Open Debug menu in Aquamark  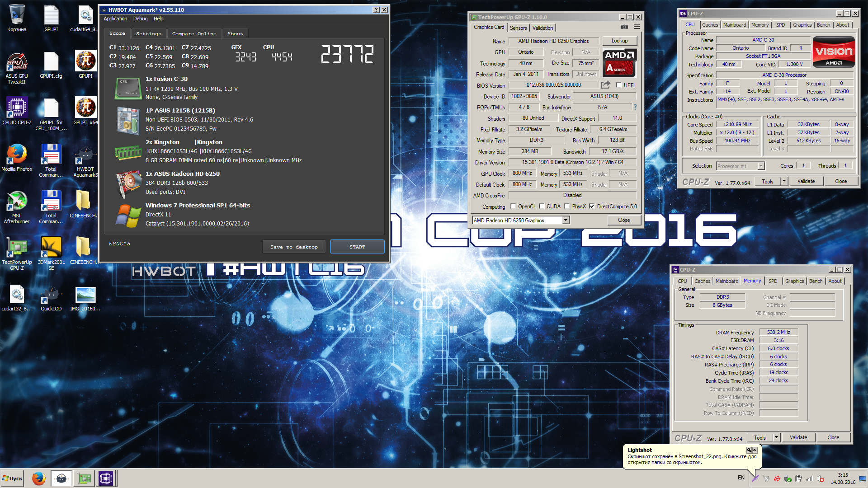click(140, 19)
